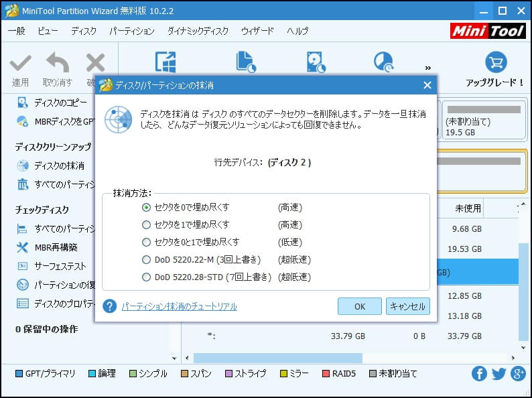The image size is (532, 398).
Task: Minimize the MiniTool Partition Wizard window
Action: [484, 11]
